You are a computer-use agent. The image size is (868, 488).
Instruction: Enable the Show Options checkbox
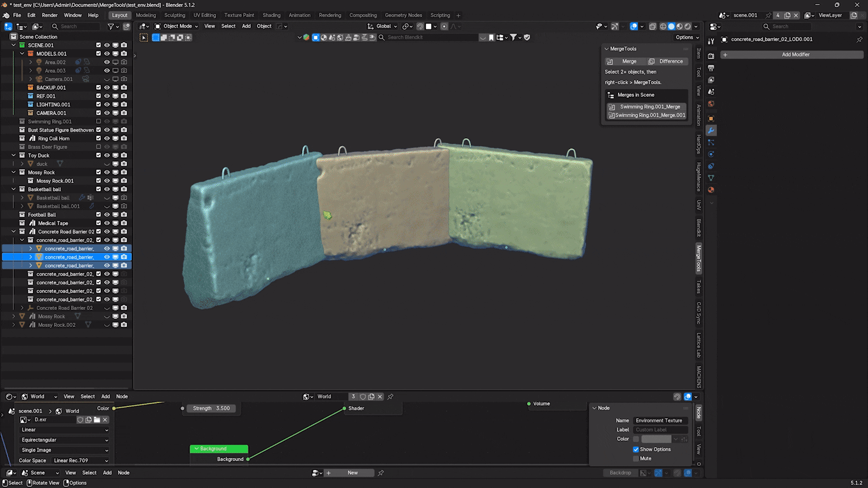(x=636, y=449)
